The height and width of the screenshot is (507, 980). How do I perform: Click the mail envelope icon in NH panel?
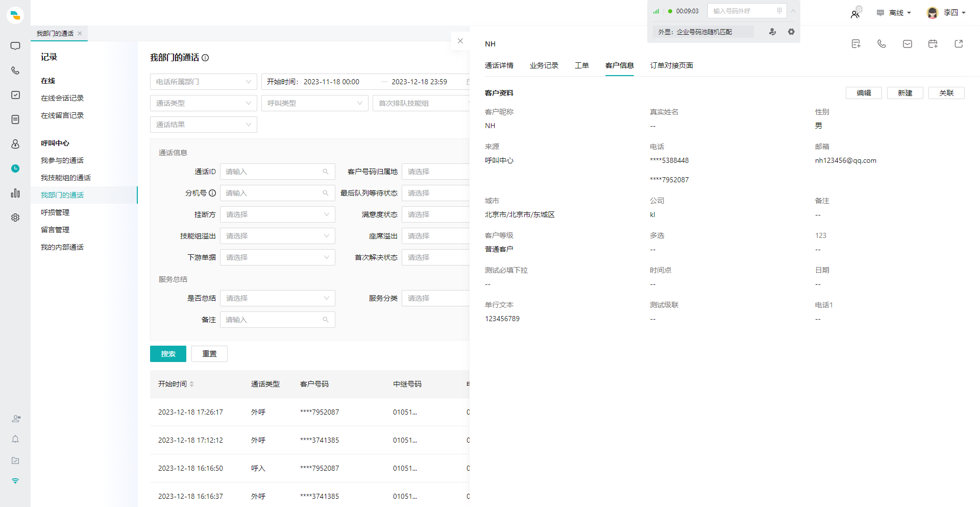(908, 44)
